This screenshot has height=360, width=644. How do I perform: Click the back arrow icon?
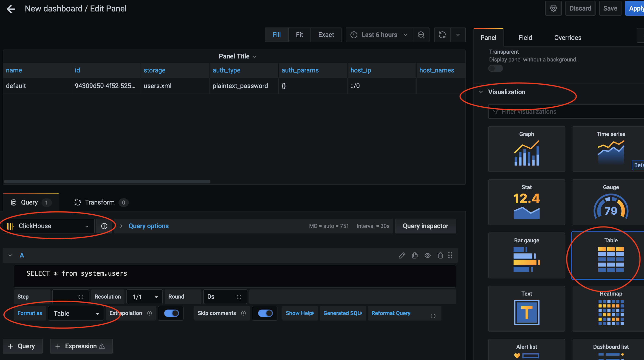click(11, 9)
